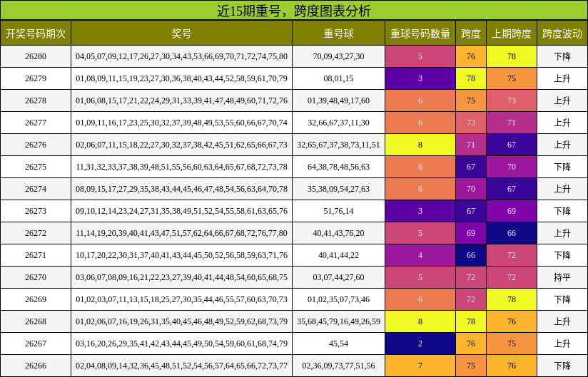Click issue number 26274
This screenshot has width=588, height=377.
tap(36, 189)
